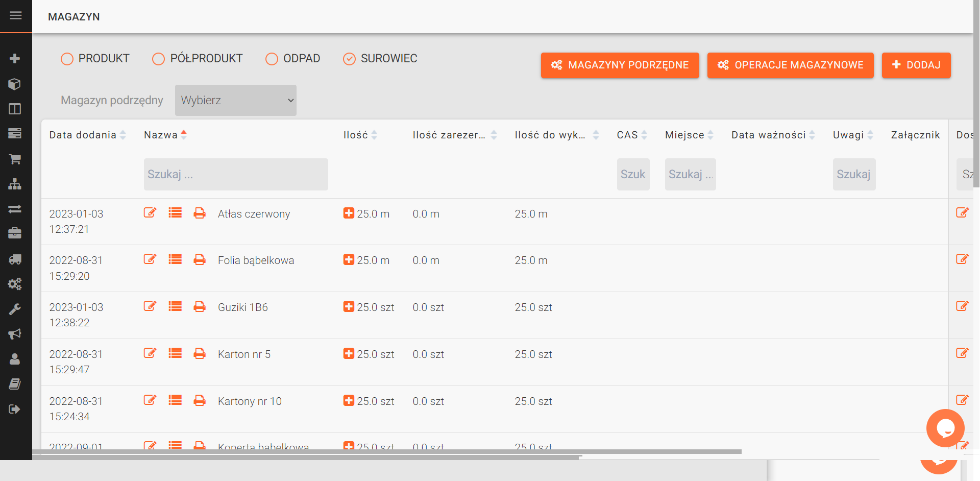Screen dimensions: 980x481
Task: Print the Guziki 1B6 row
Action: click(200, 306)
